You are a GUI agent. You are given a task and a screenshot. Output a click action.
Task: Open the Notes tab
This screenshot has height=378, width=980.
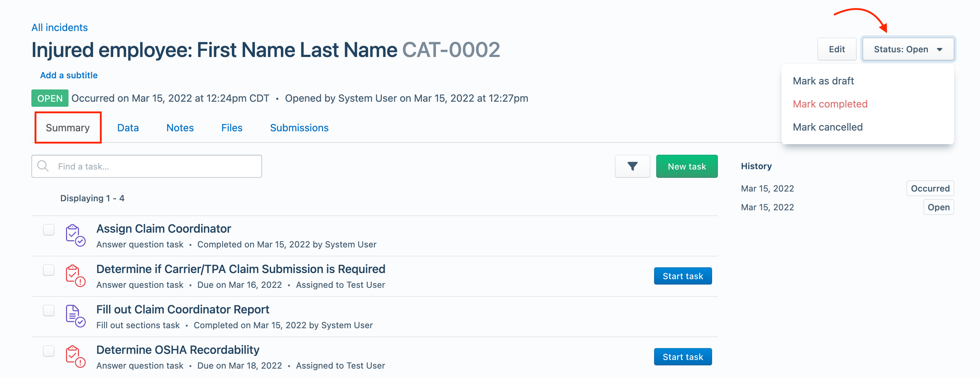click(180, 128)
